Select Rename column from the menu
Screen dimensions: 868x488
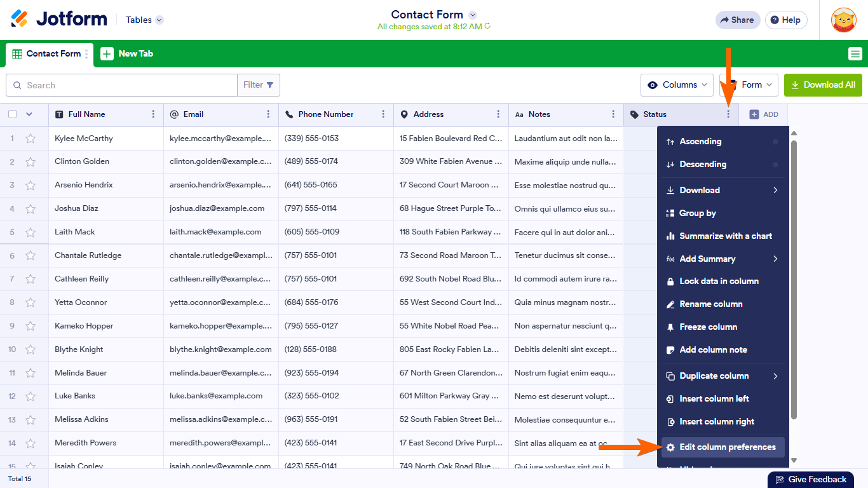coord(710,304)
